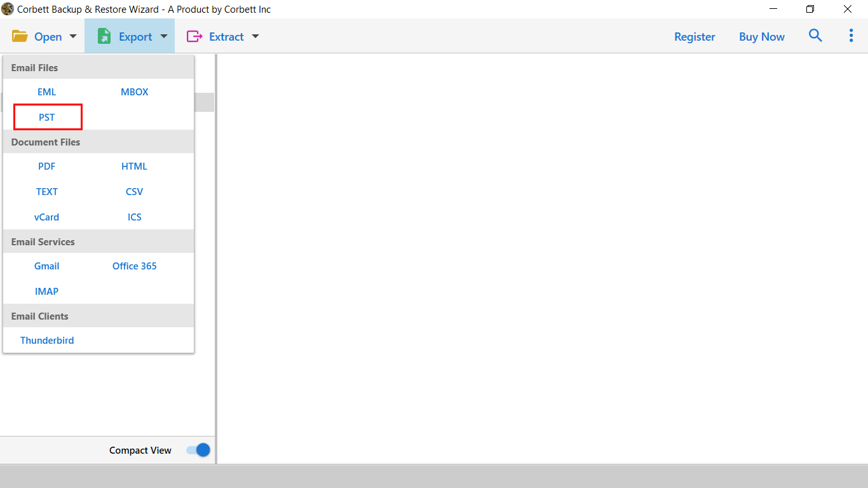Click the Export toolbar label

tap(135, 37)
